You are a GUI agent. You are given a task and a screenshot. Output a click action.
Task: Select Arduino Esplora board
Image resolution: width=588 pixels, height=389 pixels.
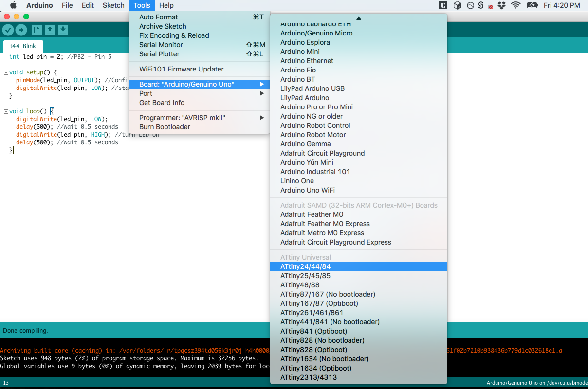[359, 42]
